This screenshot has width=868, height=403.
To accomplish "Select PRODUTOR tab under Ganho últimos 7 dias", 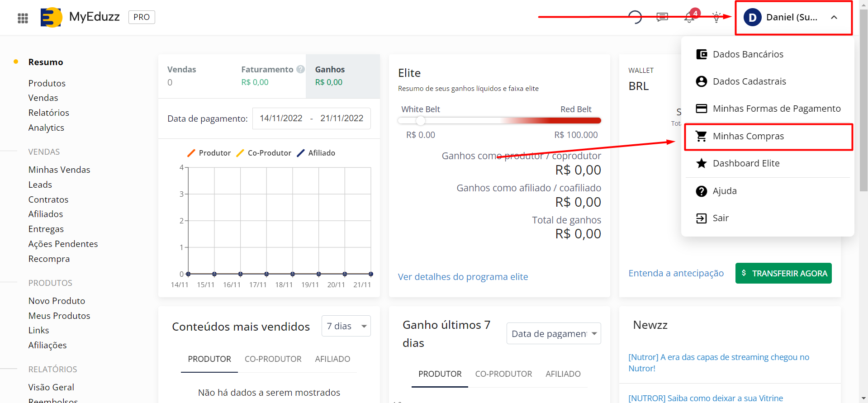I will (440, 374).
